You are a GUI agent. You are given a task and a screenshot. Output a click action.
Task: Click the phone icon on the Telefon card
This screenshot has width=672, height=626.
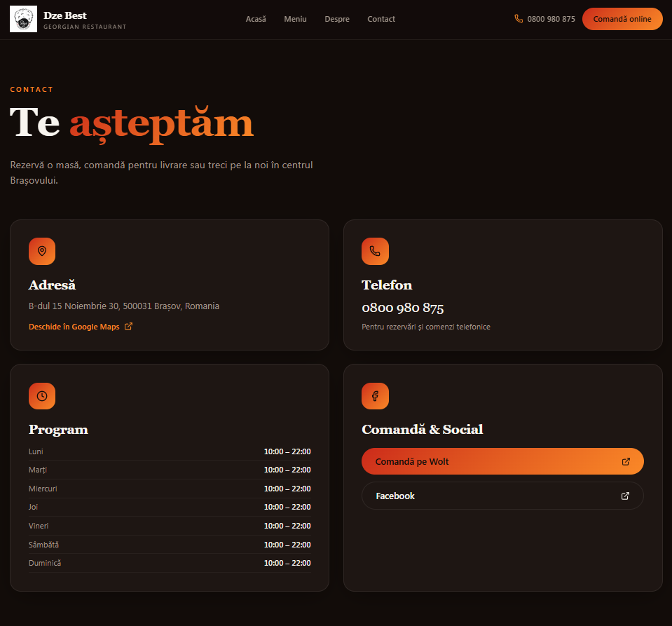click(x=375, y=251)
